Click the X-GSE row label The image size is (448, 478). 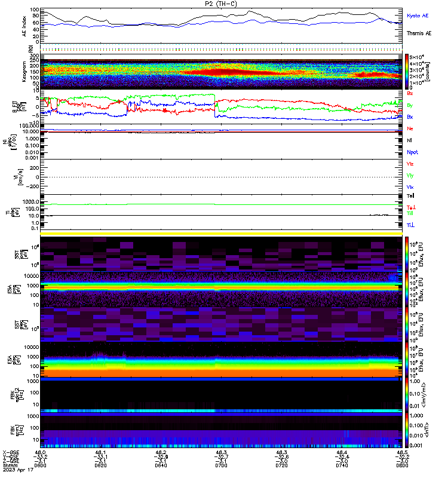11,453
